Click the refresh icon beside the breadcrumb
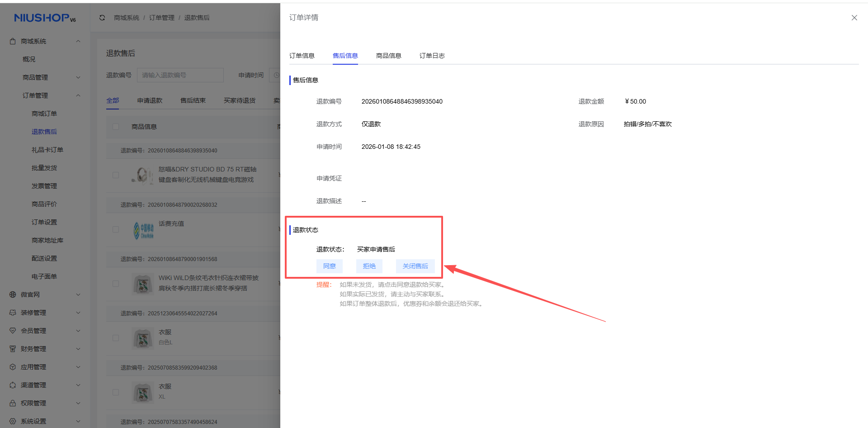Image resolution: width=868 pixels, height=428 pixels. pos(102,18)
